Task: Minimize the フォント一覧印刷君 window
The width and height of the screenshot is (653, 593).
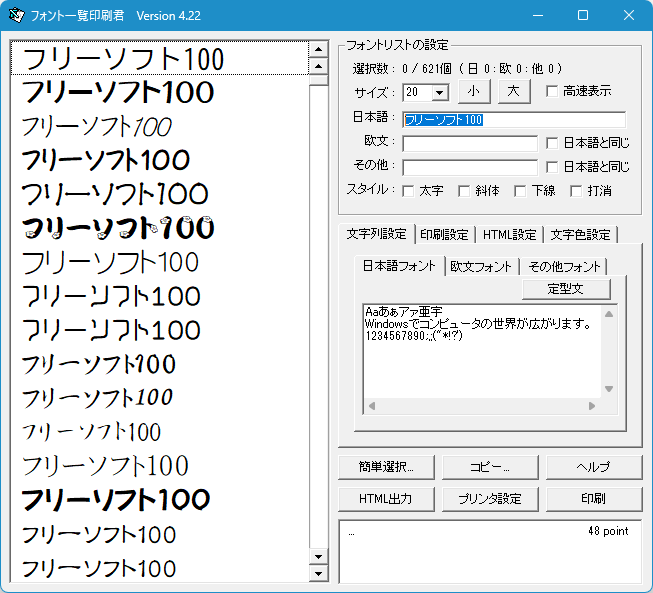Action: tap(538, 15)
